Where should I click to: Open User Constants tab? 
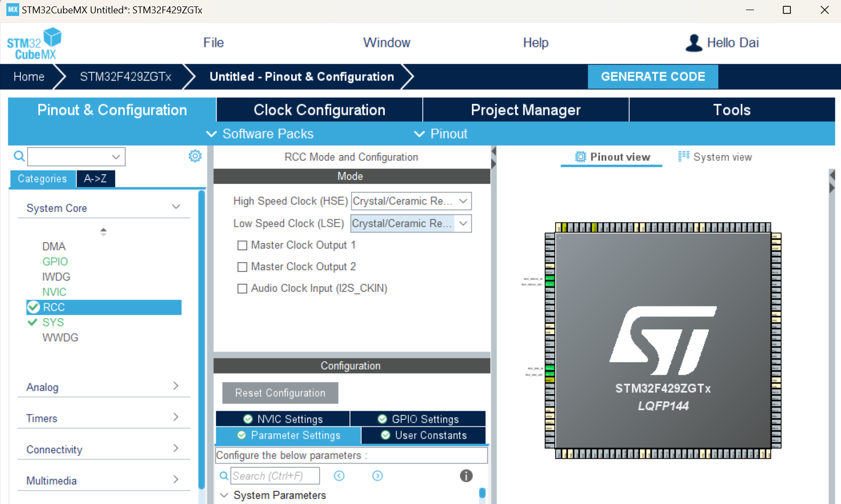[x=424, y=435]
